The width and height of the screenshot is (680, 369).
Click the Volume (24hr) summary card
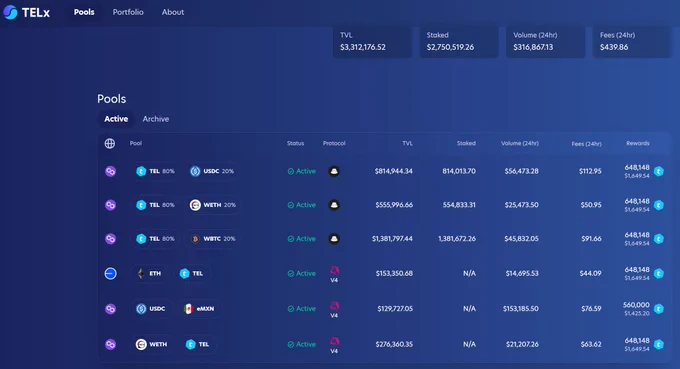pos(546,42)
